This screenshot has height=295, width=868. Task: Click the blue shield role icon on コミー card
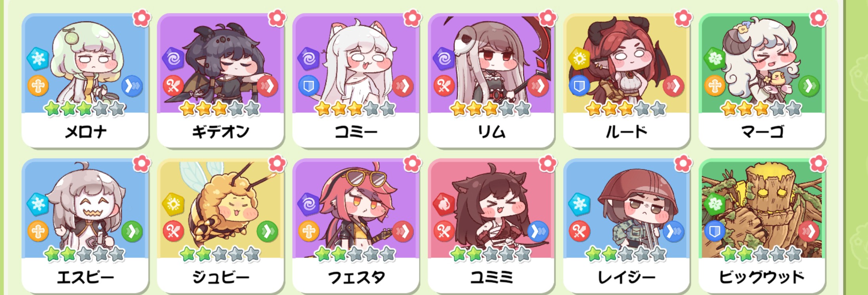tap(309, 86)
